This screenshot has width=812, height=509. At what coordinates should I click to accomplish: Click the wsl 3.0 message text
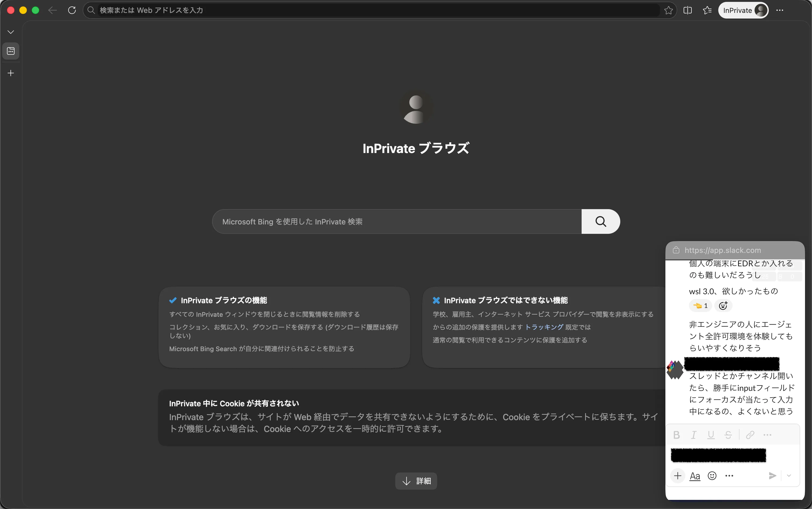(x=734, y=291)
